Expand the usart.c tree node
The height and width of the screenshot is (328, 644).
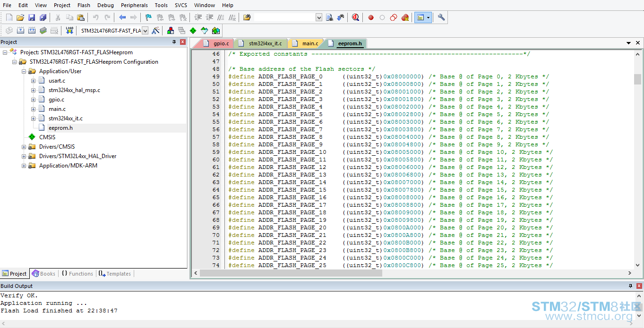[34, 81]
